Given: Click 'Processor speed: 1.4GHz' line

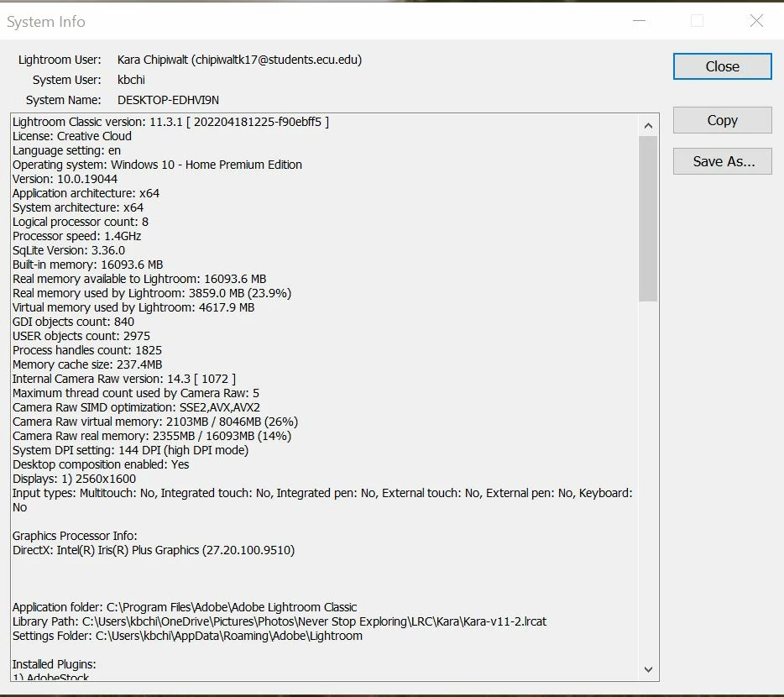Looking at the screenshot, I should click(77, 236).
